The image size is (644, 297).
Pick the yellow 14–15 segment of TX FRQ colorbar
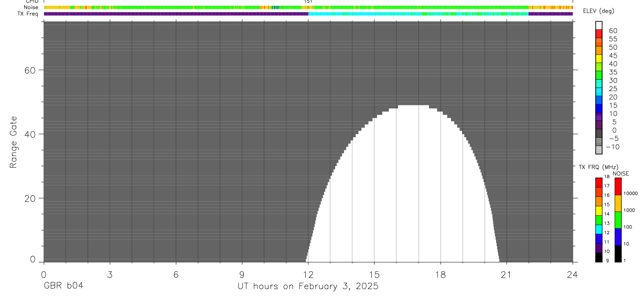click(x=599, y=211)
